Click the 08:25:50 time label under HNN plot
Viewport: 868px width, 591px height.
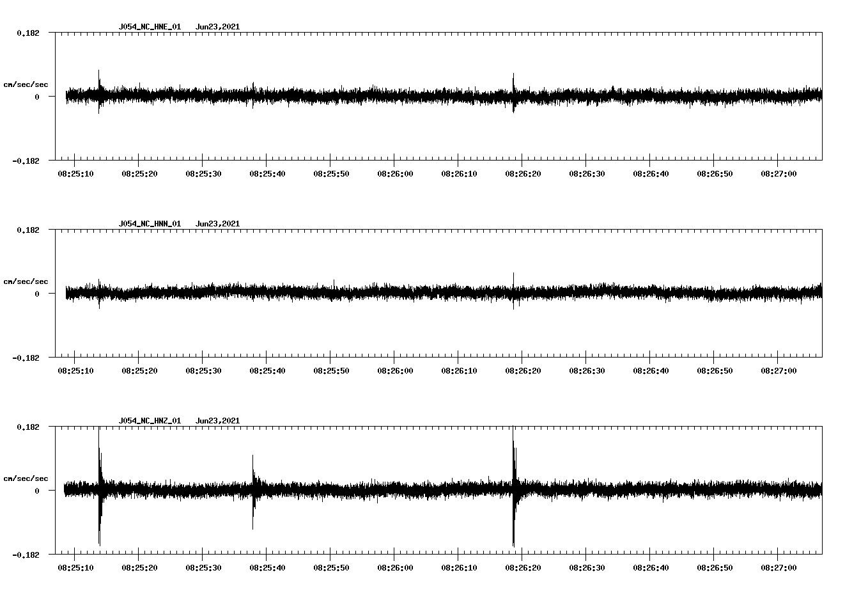[x=331, y=371]
